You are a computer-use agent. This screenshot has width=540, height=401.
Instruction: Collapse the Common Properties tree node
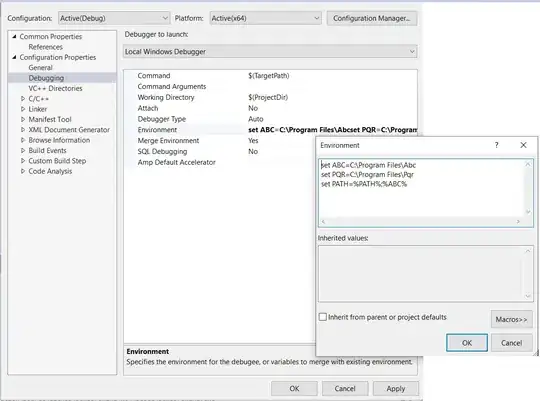14,36
